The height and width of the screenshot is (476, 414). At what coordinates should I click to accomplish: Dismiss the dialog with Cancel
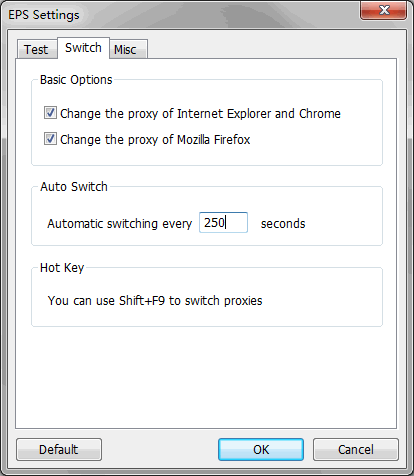(x=356, y=449)
